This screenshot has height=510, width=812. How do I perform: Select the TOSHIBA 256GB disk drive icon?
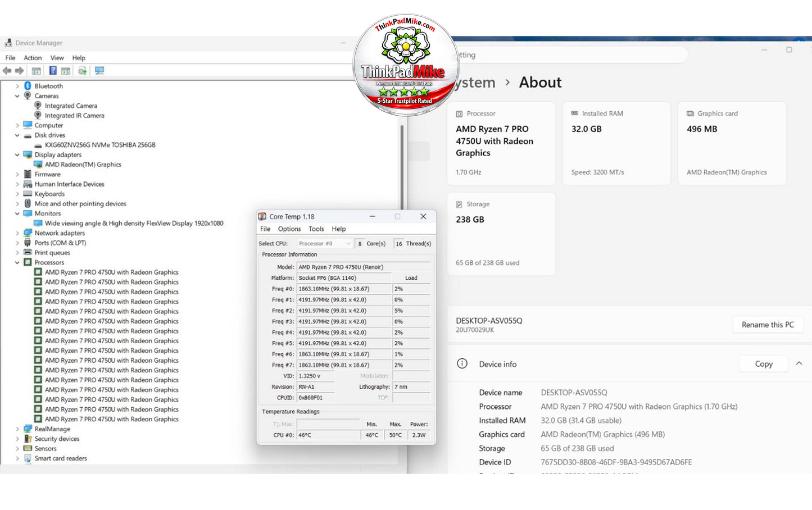pos(38,145)
